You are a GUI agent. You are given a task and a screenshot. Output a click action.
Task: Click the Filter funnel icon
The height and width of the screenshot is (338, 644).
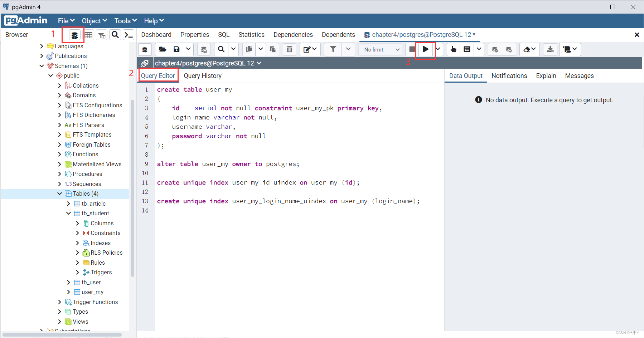333,49
